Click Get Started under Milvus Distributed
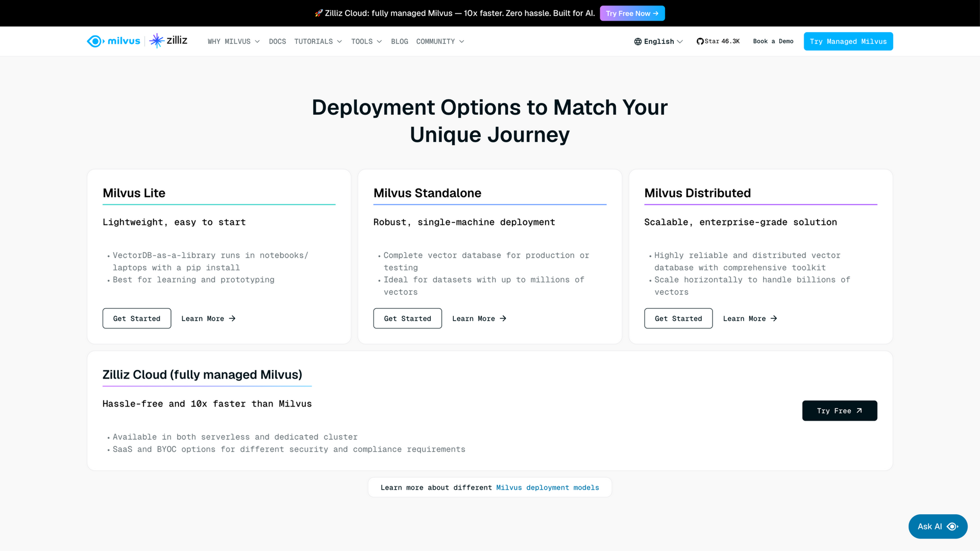 pyautogui.click(x=678, y=318)
